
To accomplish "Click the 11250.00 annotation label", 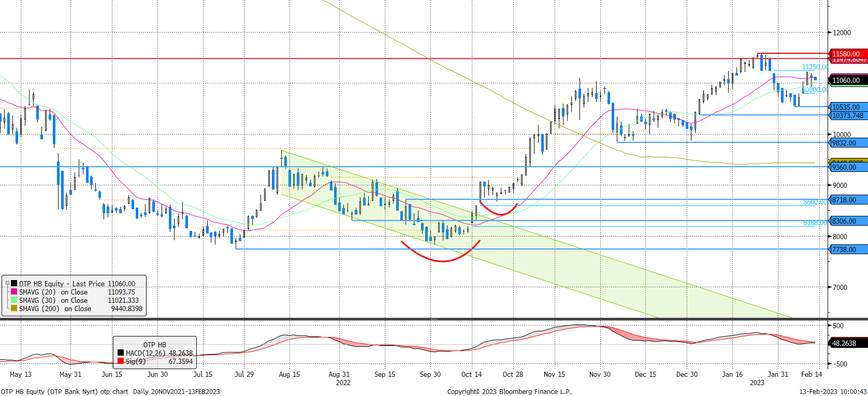I will tap(815, 67).
